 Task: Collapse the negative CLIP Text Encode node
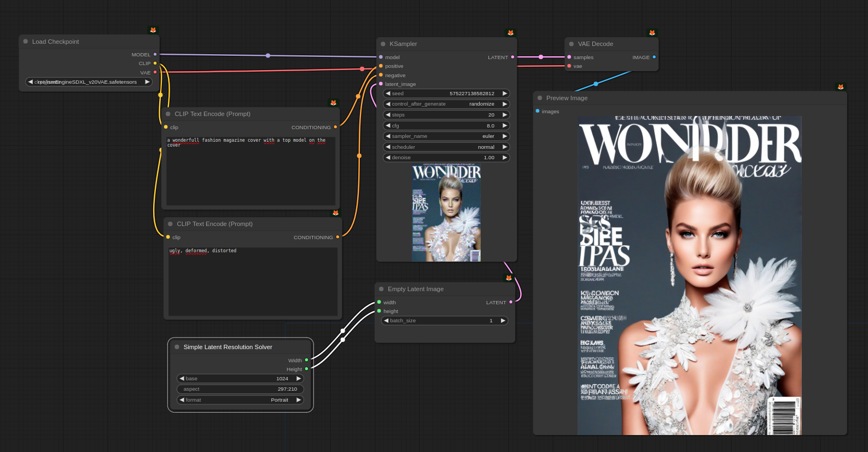[x=170, y=224]
